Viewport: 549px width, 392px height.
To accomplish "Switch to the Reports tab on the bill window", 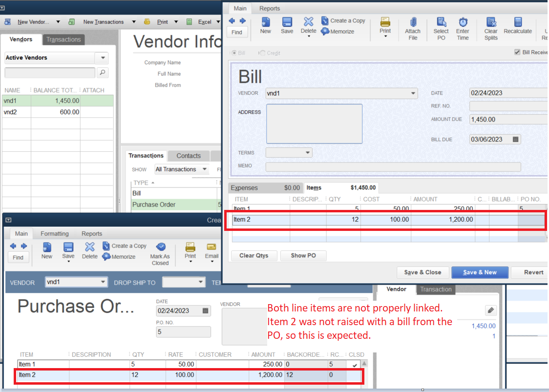I will click(269, 8).
